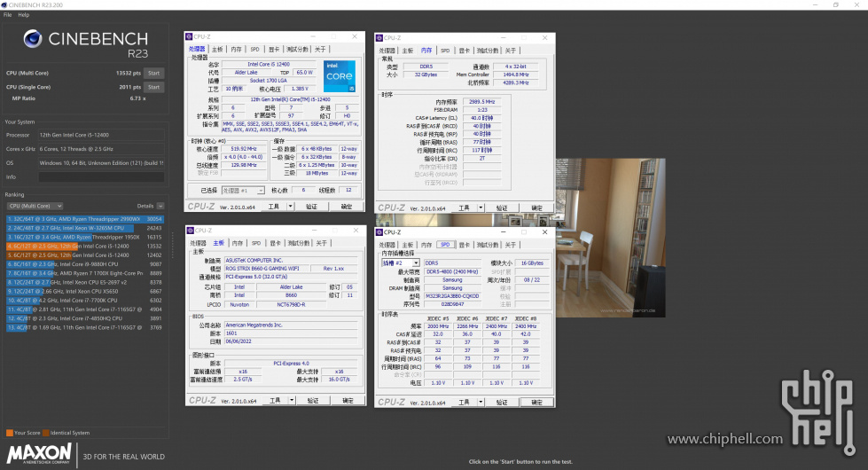
Task: Select the Core i7-7700K ranking row
Action: (85, 301)
